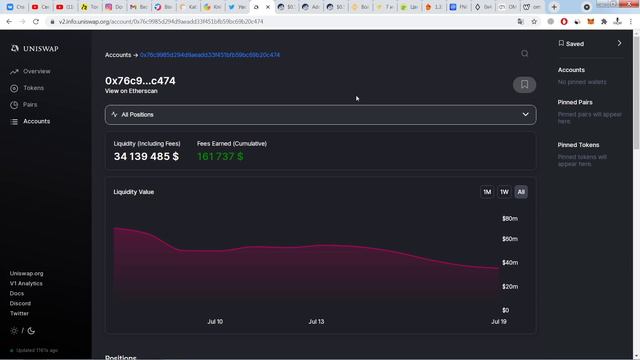Image resolution: width=640 pixels, height=360 pixels.
Task: Click the Uniswap.org link
Action: click(x=27, y=273)
